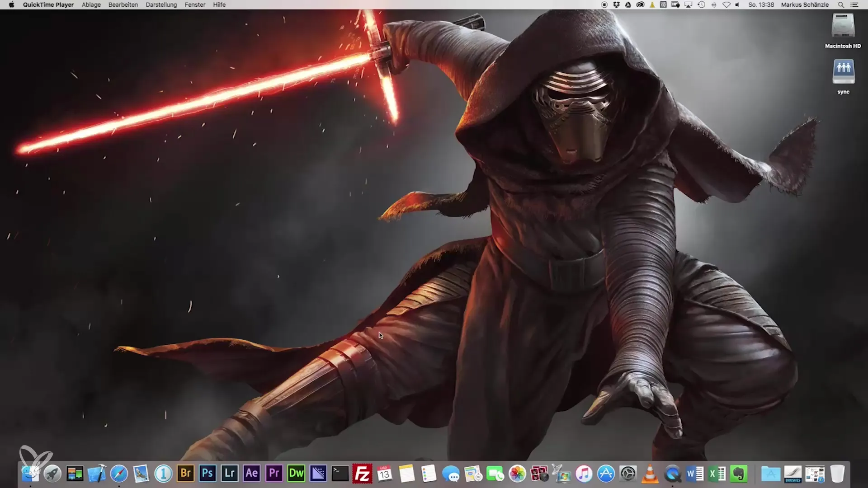868x488 pixels.
Task: Open the Fenster menu
Action: point(195,5)
